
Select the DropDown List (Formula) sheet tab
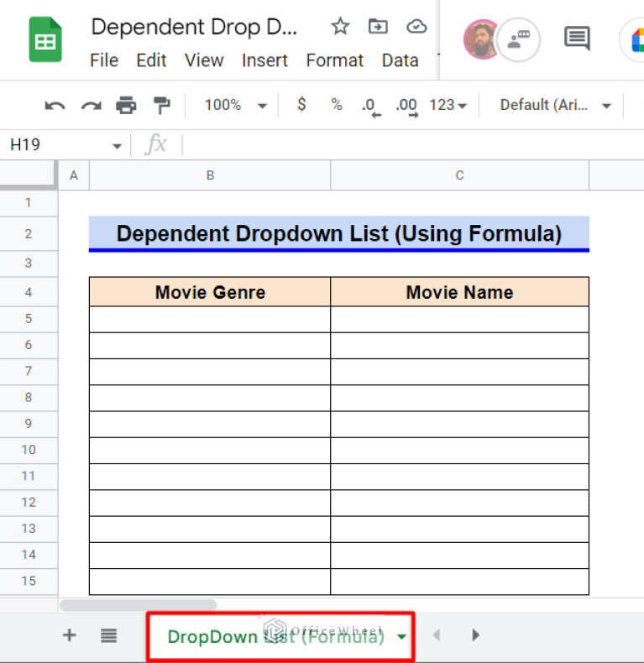(x=275, y=636)
